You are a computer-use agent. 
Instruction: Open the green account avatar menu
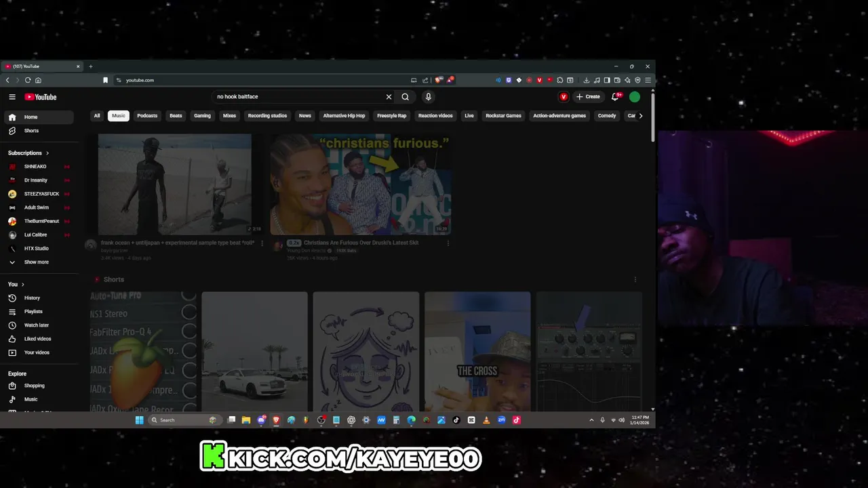(635, 97)
